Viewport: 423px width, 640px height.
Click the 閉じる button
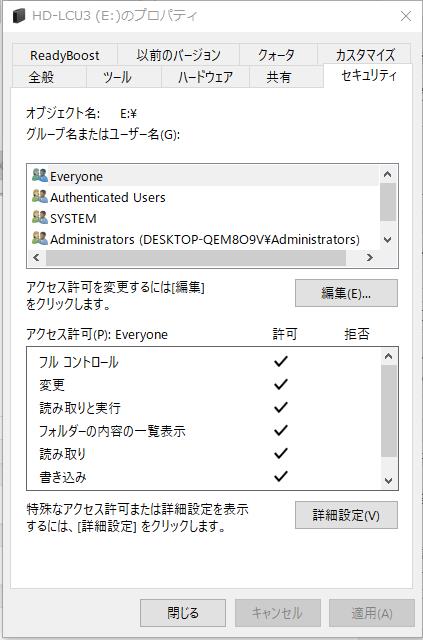[x=183, y=613]
